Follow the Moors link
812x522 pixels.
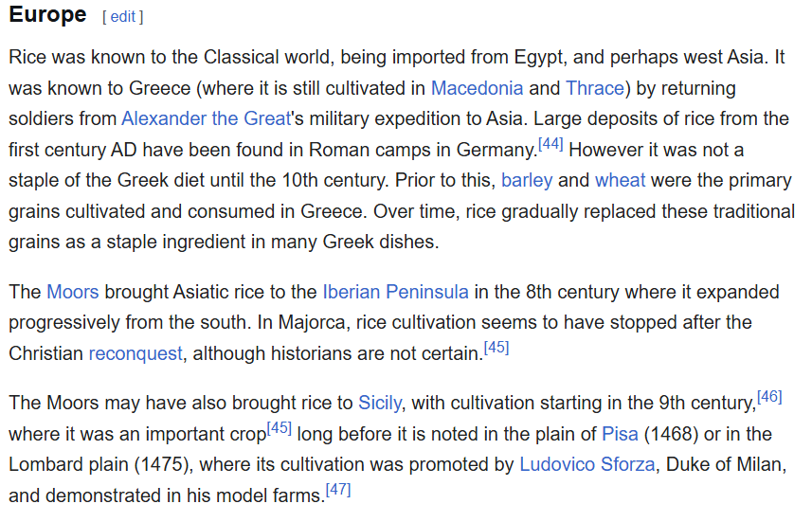click(73, 292)
